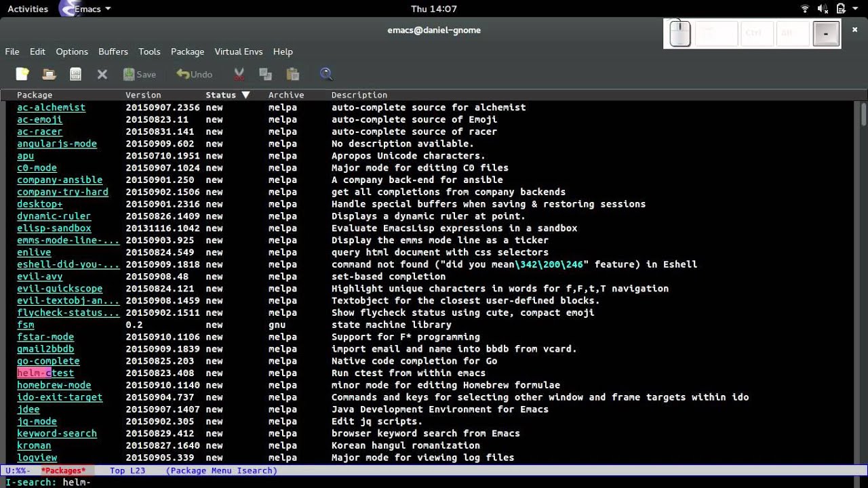This screenshot has width=868, height=488.
Task: Click the X kill-buffer toolbar icon
Action: click(x=102, y=74)
